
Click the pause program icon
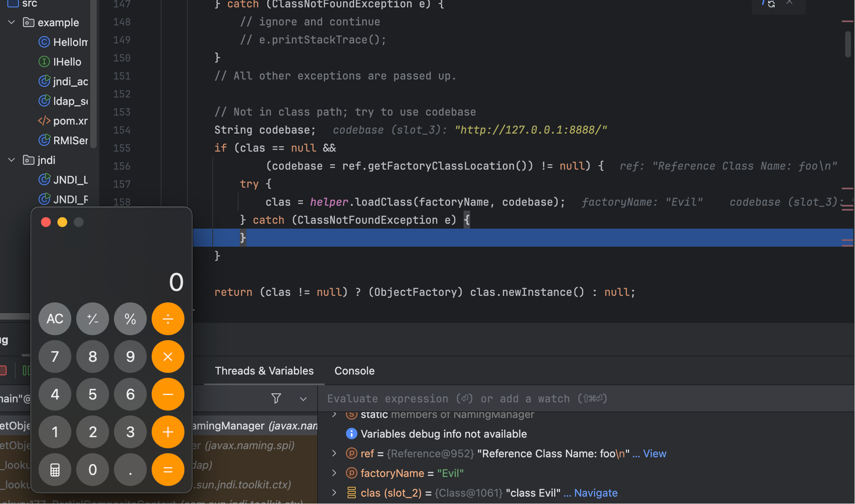tap(25, 370)
